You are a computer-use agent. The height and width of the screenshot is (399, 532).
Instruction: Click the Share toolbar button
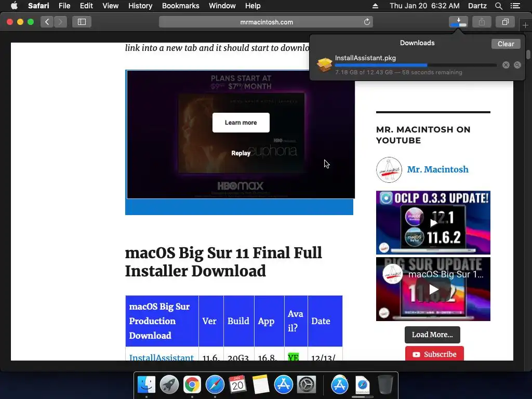click(x=482, y=22)
